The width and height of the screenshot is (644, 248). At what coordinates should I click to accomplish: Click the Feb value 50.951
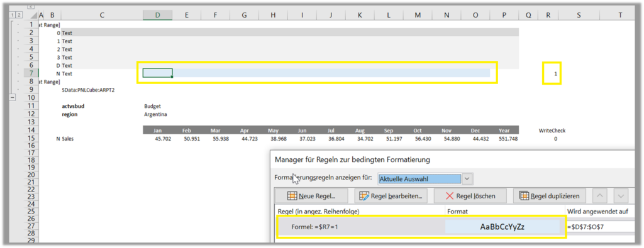(x=192, y=139)
